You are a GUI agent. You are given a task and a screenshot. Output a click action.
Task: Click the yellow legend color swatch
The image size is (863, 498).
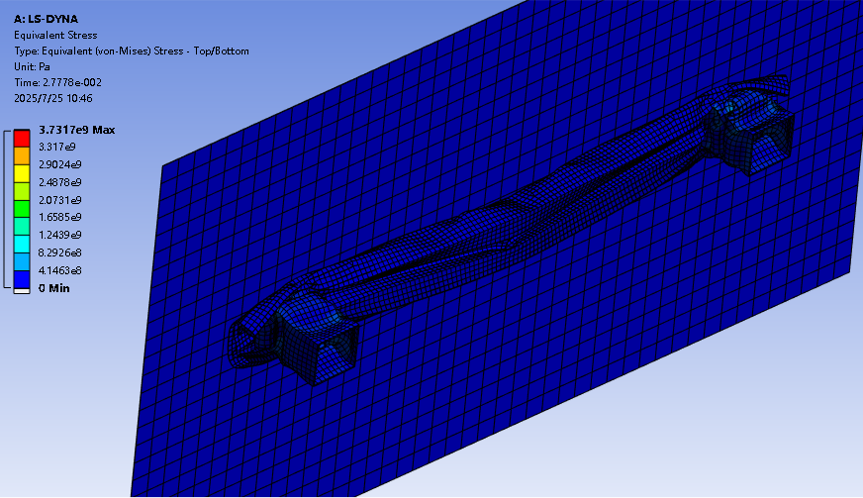point(21,174)
